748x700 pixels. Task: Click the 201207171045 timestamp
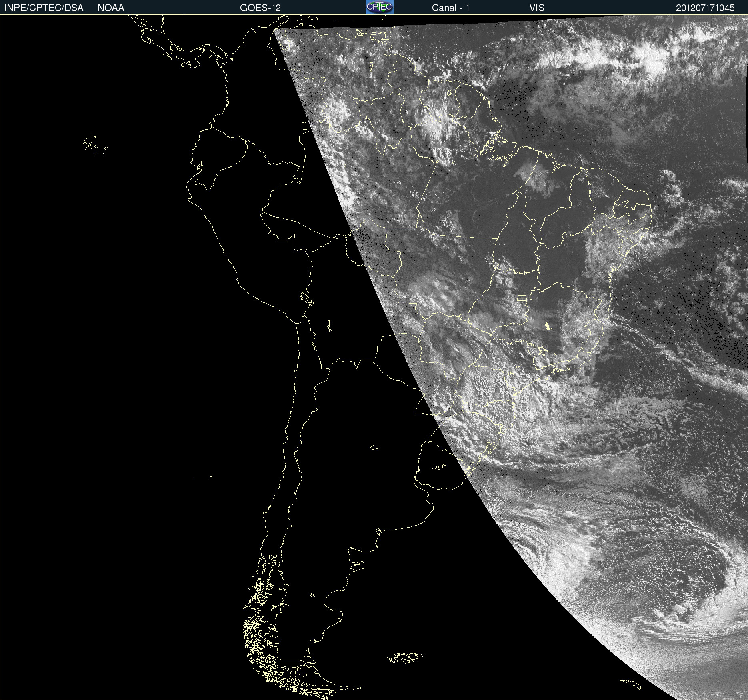coord(705,8)
